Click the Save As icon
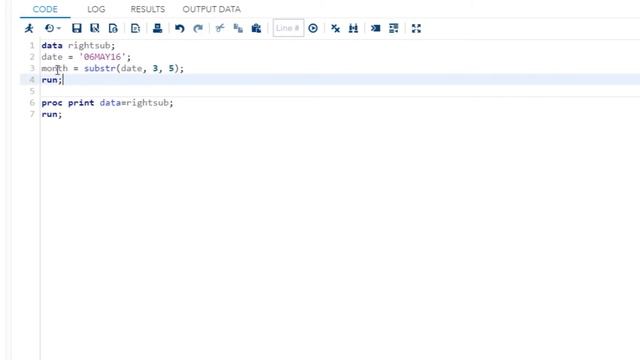Image resolution: width=640 pixels, height=360 pixels. [x=95, y=28]
